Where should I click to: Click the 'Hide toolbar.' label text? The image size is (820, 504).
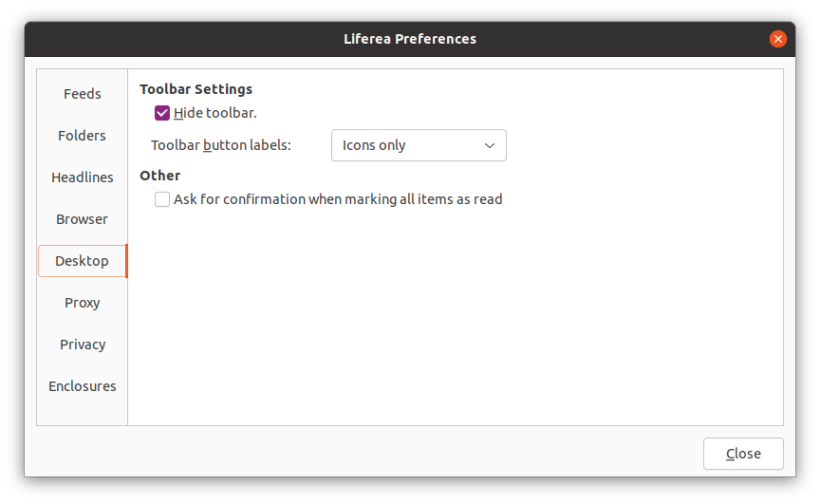215,113
